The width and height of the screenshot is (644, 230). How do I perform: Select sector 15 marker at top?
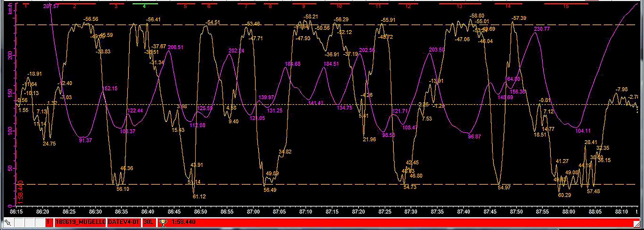click(566, 5)
